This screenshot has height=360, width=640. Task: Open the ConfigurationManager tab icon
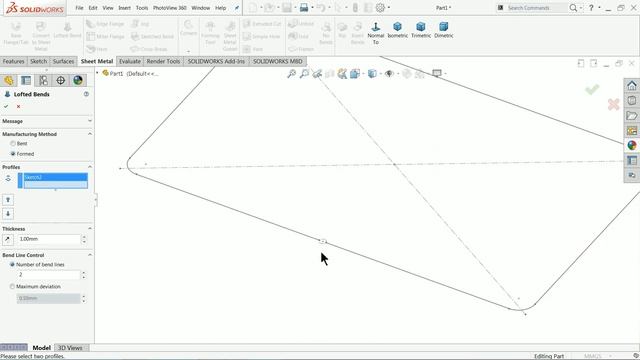(x=43, y=80)
